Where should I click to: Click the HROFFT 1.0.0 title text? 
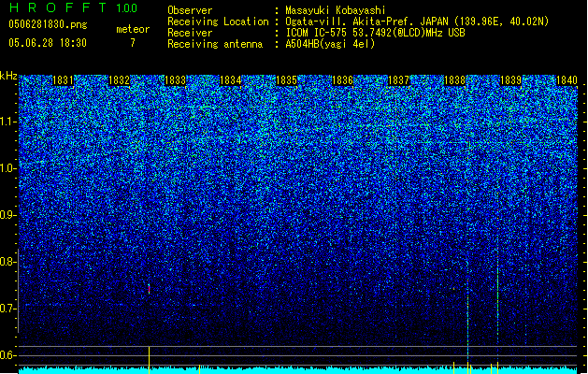coord(74,7)
